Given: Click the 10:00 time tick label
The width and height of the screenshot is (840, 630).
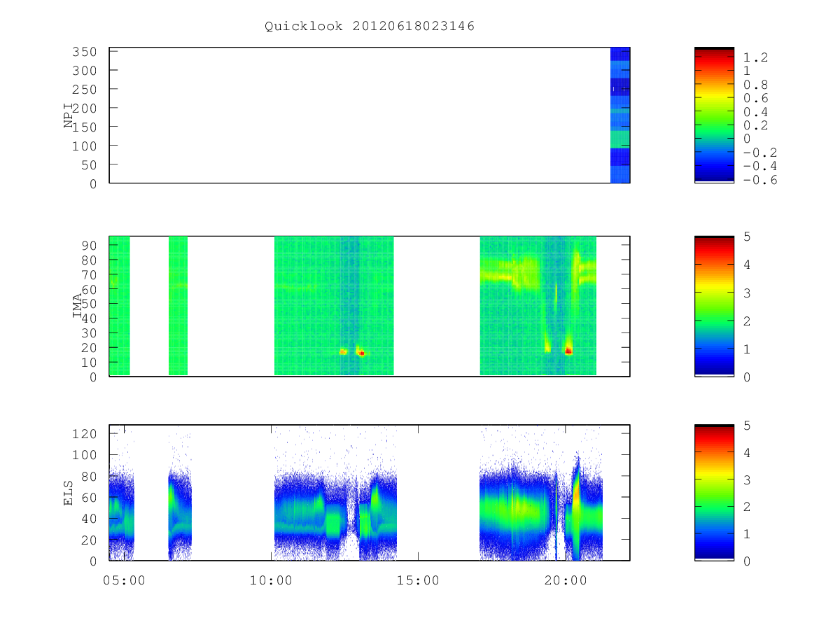Looking at the screenshot, I should [271, 580].
